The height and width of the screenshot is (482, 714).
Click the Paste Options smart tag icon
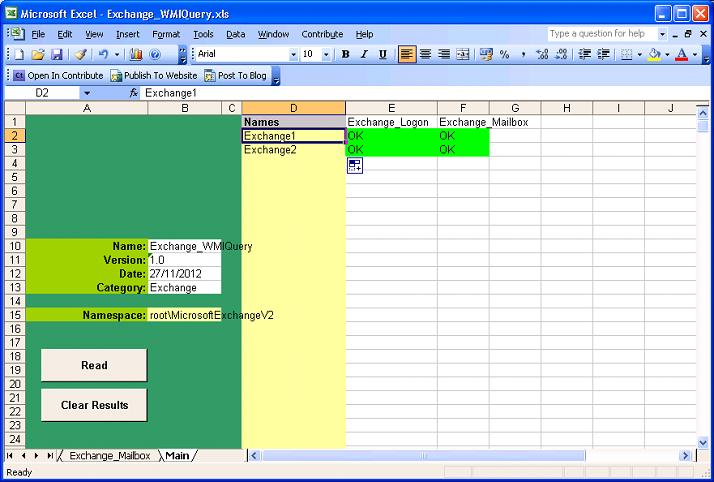point(355,166)
